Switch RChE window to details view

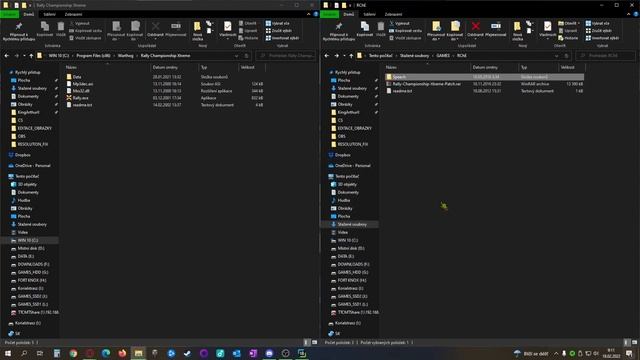(x=627, y=342)
